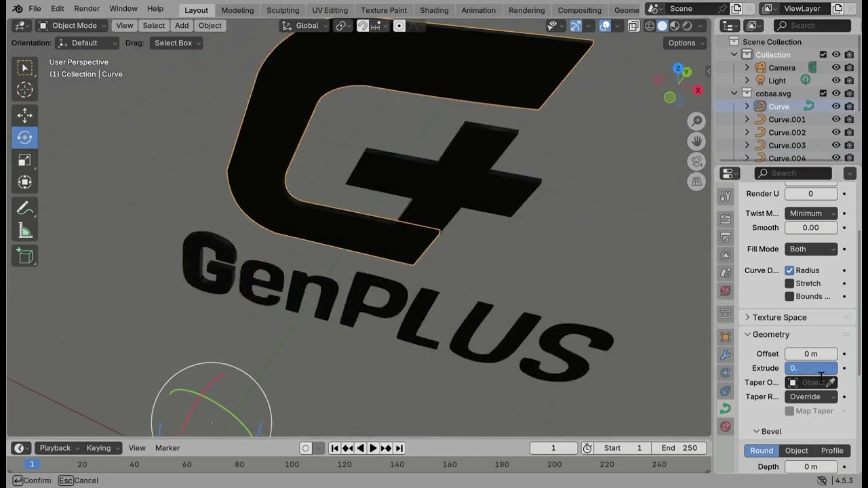The width and height of the screenshot is (868, 488).
Task: Jump to the end frame button
Action: coord(399,448)
